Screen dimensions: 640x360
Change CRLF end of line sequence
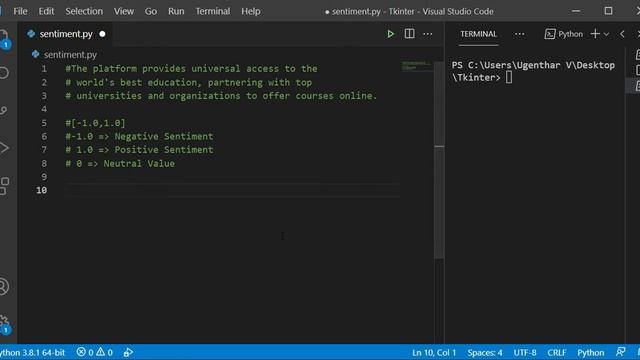557,352
